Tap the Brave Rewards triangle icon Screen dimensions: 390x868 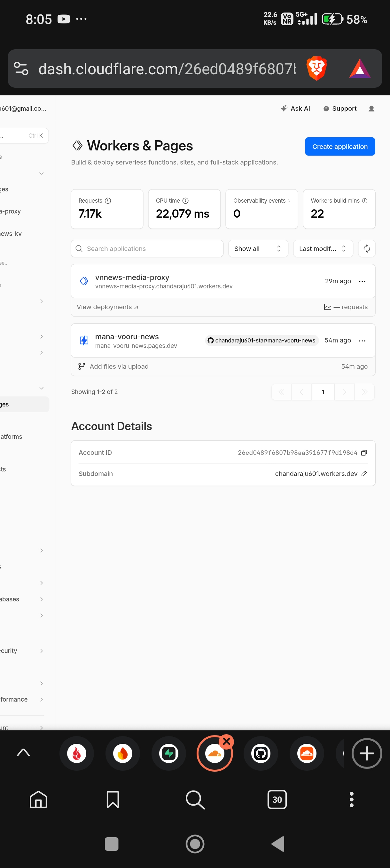point(360,69)
